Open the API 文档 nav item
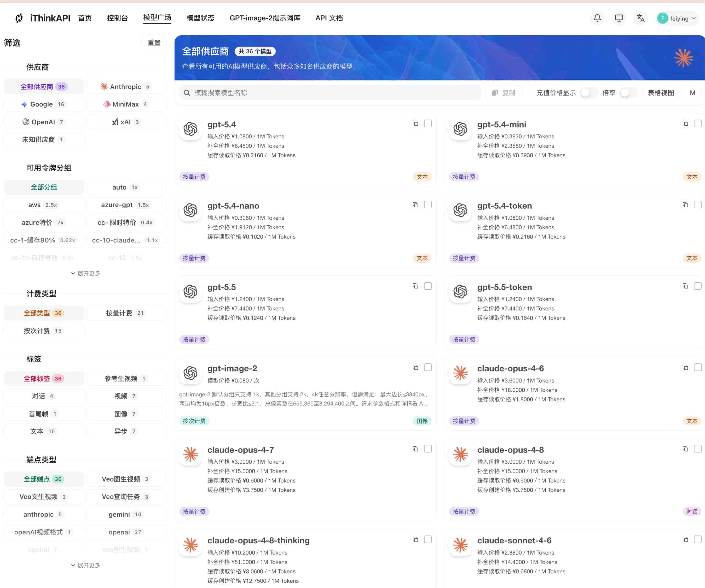The image size is (705, 588). point(329,18)
